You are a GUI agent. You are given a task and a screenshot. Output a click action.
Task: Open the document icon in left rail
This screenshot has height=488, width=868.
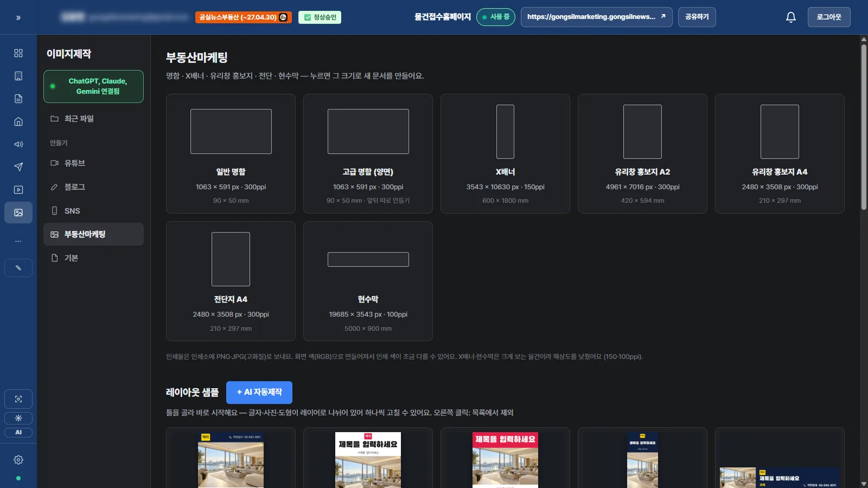coord(18,99)
